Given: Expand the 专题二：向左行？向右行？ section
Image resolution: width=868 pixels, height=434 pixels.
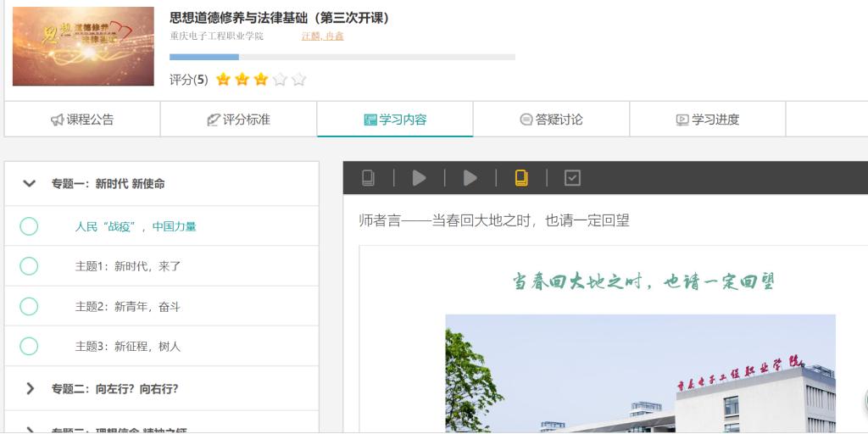Looking at the screenshot, I should click(30, 388).
